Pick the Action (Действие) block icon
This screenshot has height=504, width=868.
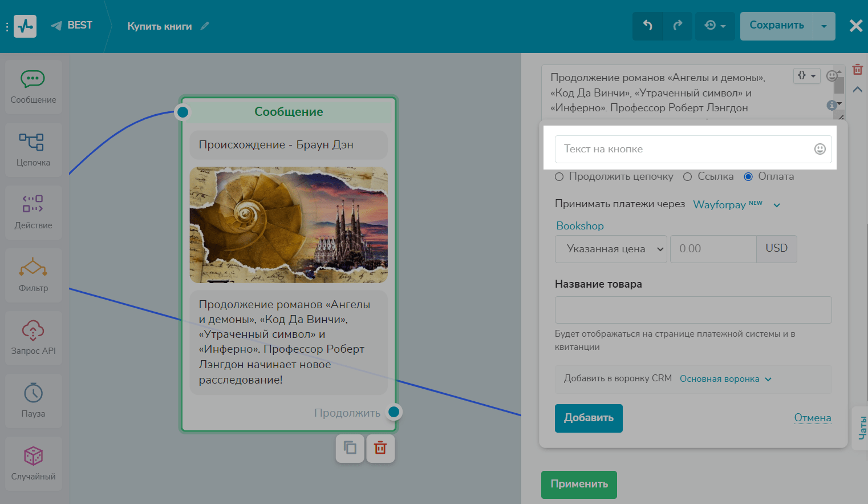point(33,212)
